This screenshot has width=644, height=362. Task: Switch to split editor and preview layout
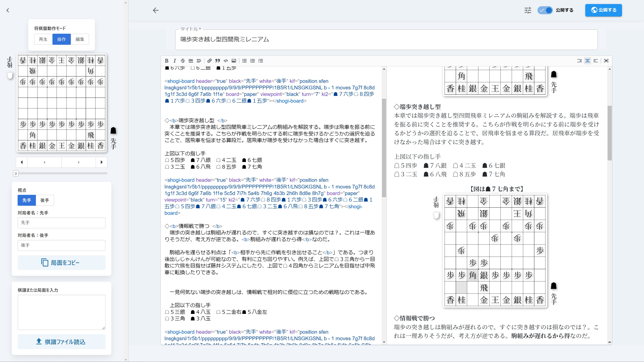point(587,61)
